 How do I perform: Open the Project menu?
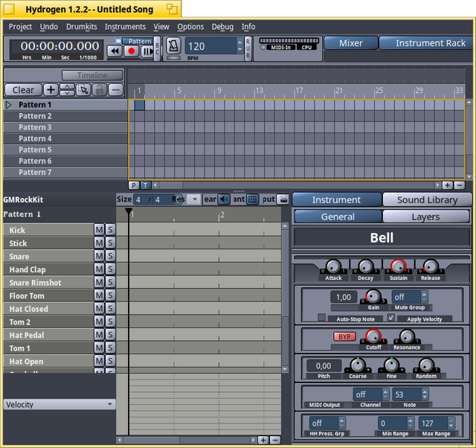20,27
